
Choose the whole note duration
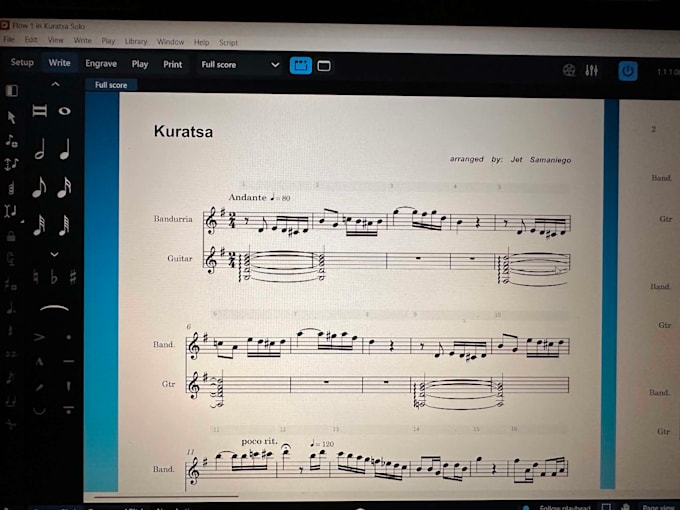point(65,111)
